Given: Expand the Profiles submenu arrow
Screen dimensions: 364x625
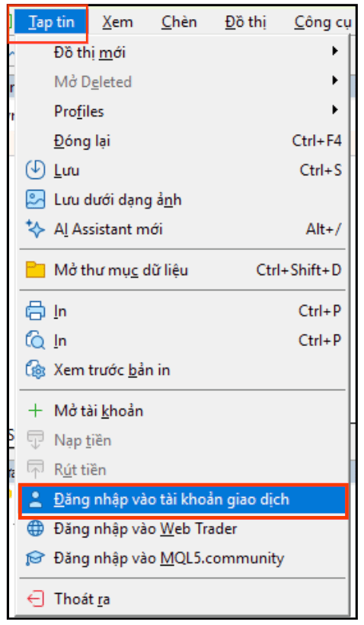Looking at the screenshot, I should (335, 110).
